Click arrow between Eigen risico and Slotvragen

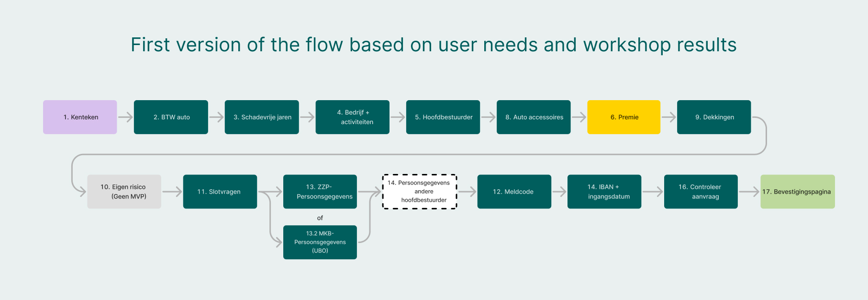(172, 192)
